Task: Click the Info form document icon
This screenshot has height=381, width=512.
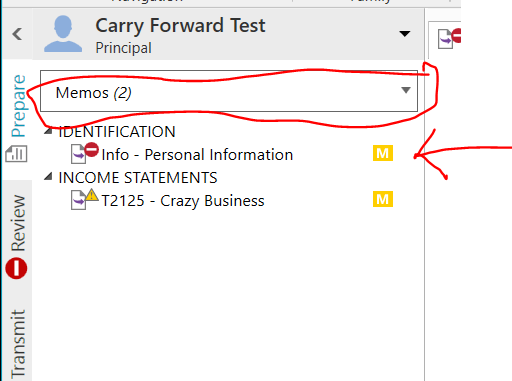Action: 78,154
